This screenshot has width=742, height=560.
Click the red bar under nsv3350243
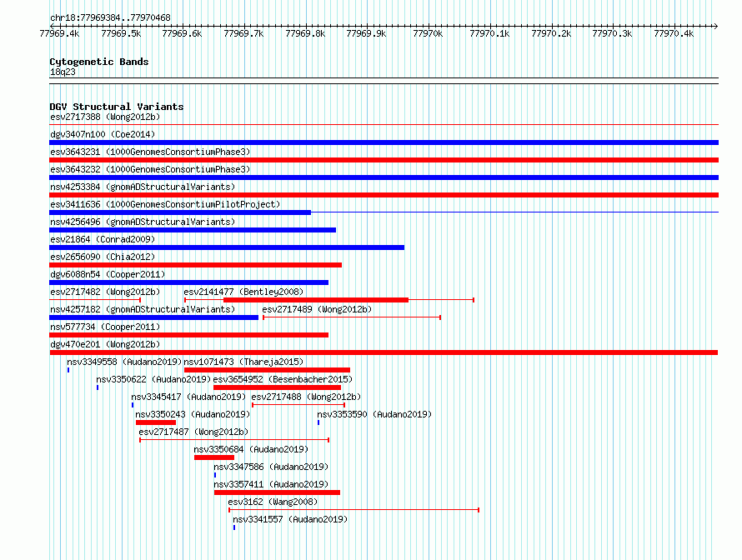(156, 422)
